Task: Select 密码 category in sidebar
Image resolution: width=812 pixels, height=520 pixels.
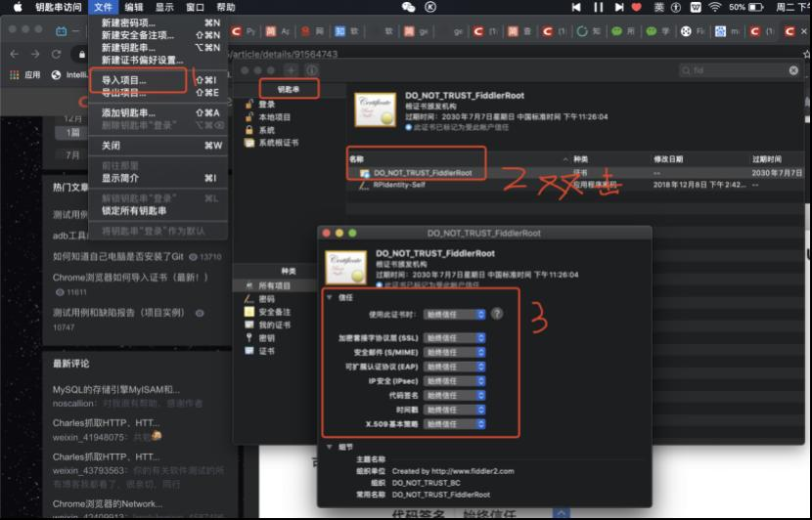Action: [x=267, y=298]
